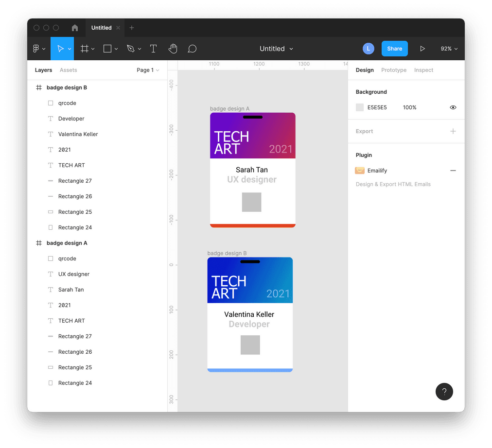Open the Figma main menu icon

coord(36,49)
